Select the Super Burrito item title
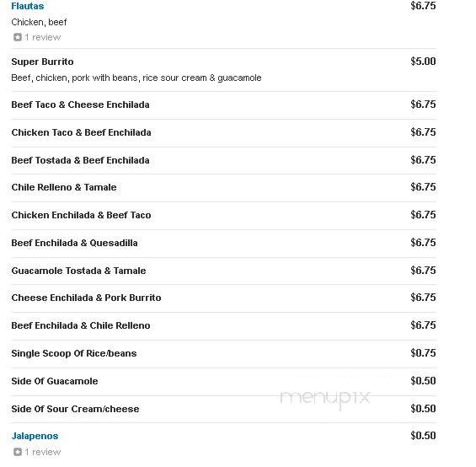476x467 pixels. click(x=42, y=62)
